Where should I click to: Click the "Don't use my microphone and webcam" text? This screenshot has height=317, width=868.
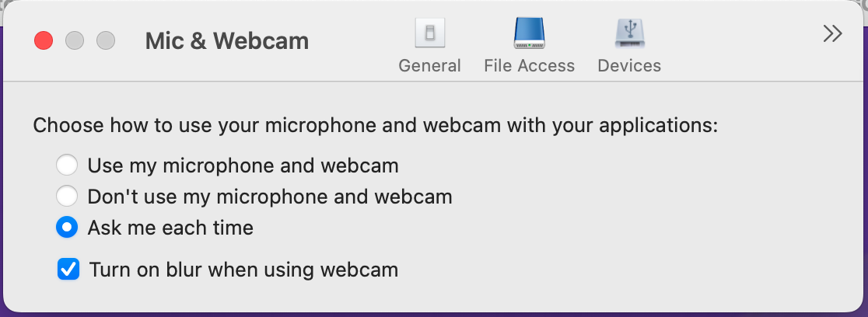pos(269,197)
